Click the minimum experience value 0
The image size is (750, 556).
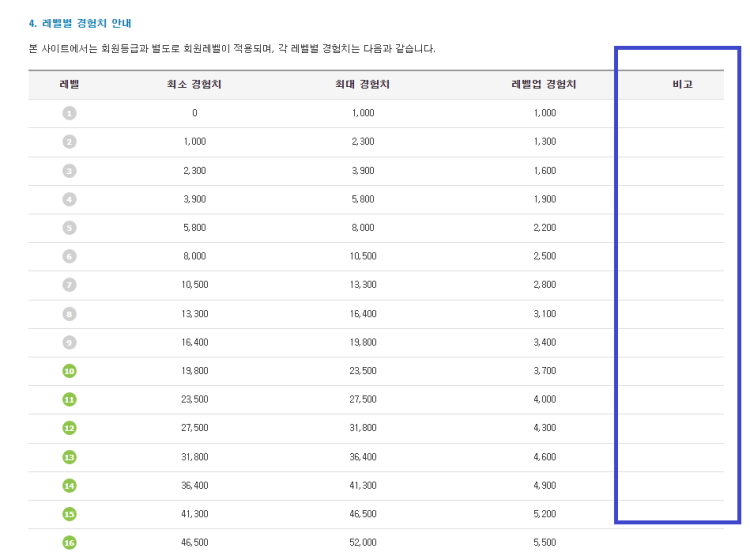click(195, 113)
